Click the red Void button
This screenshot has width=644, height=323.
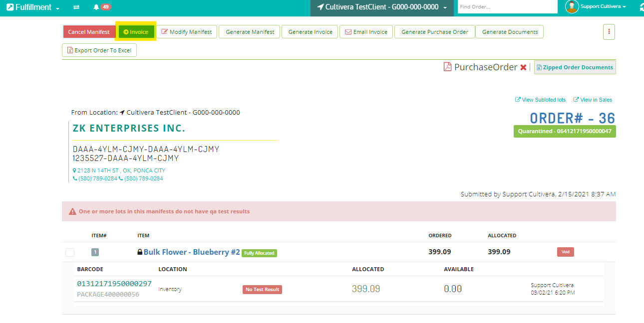pyautogui.click(x=566, y=252)
